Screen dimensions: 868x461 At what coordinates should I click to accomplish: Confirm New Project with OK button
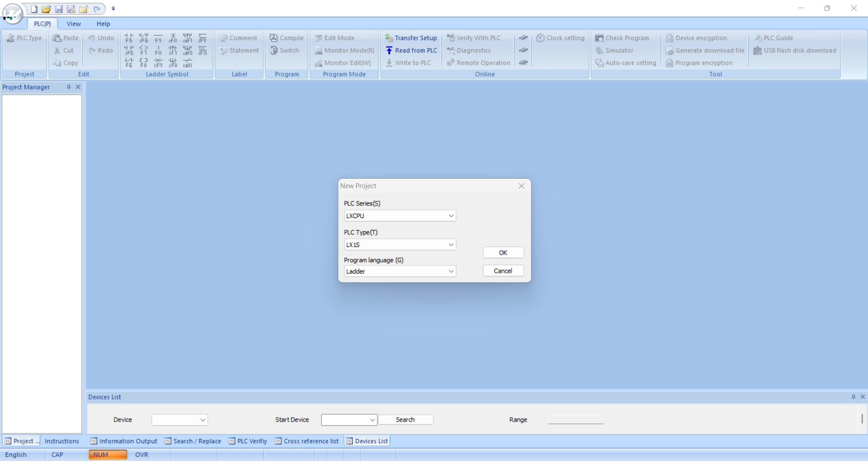coord(503,253)
